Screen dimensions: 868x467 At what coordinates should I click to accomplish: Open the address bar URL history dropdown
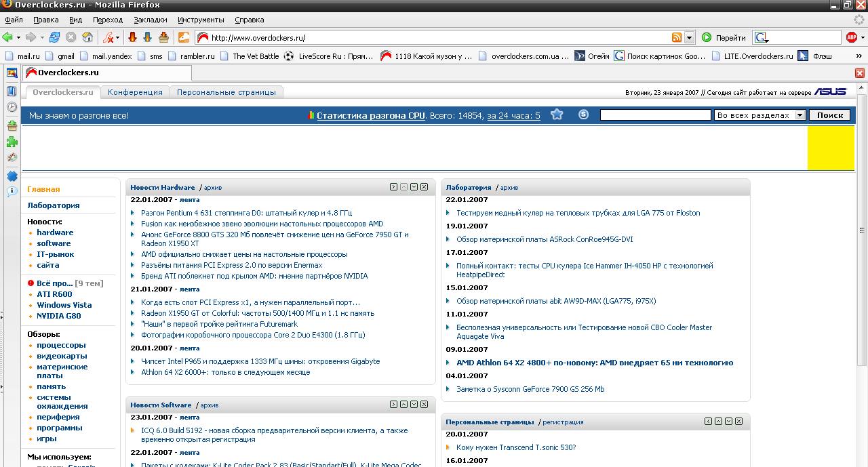coord(690,38)
